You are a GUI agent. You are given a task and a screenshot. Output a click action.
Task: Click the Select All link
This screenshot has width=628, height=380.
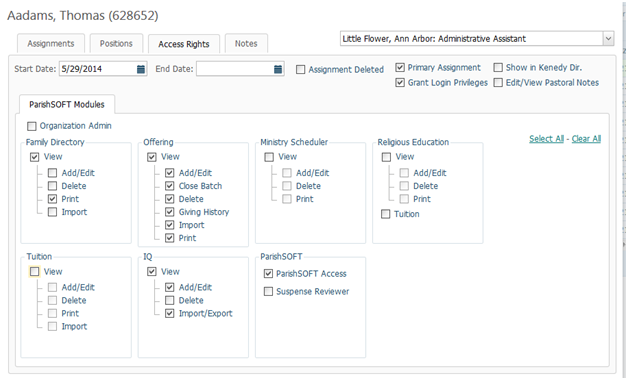pos(546,139)
